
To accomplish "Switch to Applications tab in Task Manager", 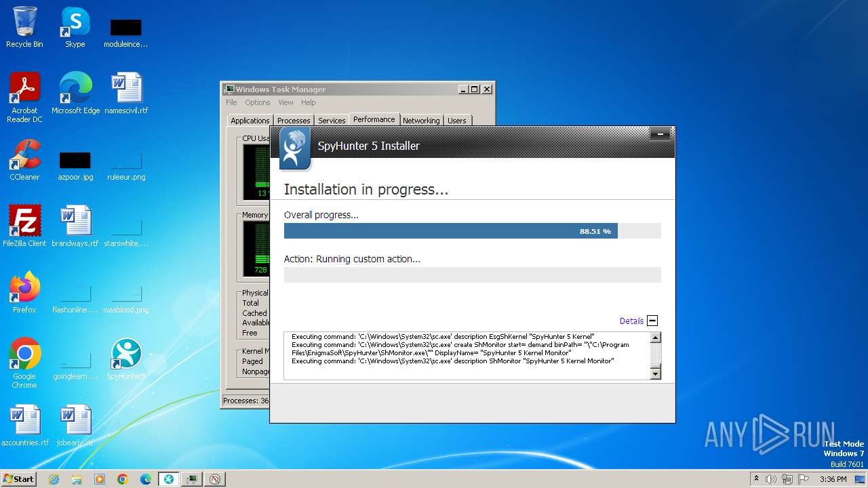I will coord(250,121).
